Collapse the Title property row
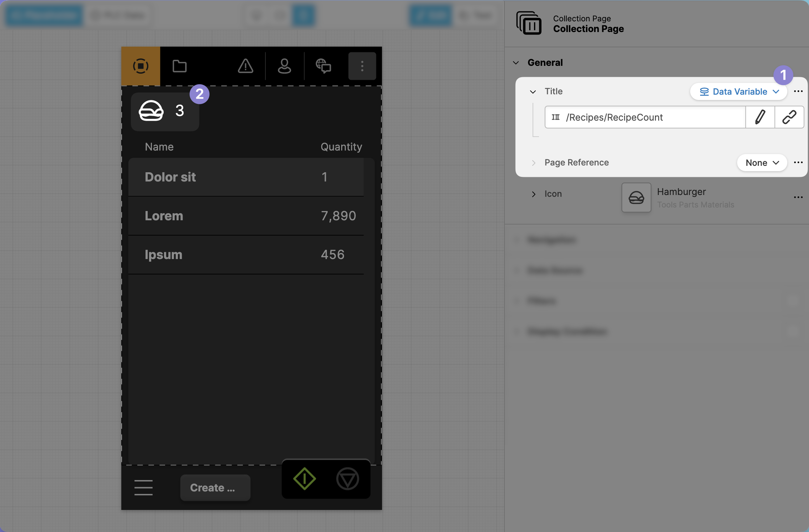The image size is (809, 532). point(533,92)
